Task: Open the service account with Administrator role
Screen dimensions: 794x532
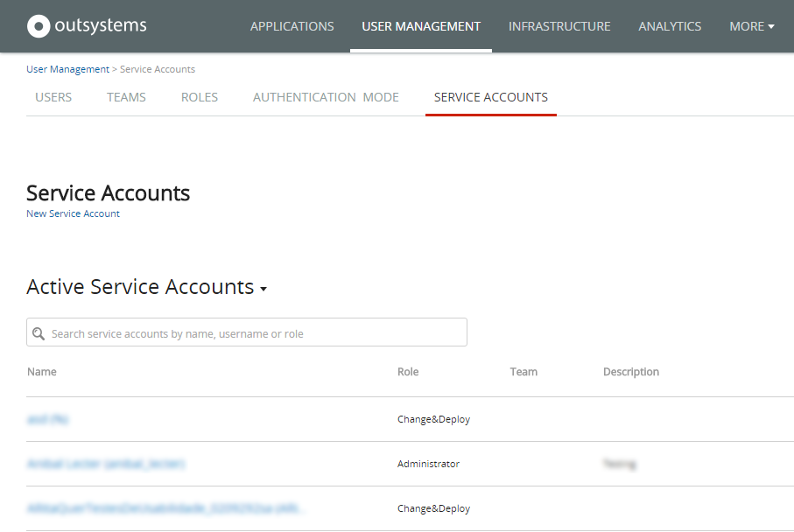Action: pyautogui.click(x=106, y=464)
